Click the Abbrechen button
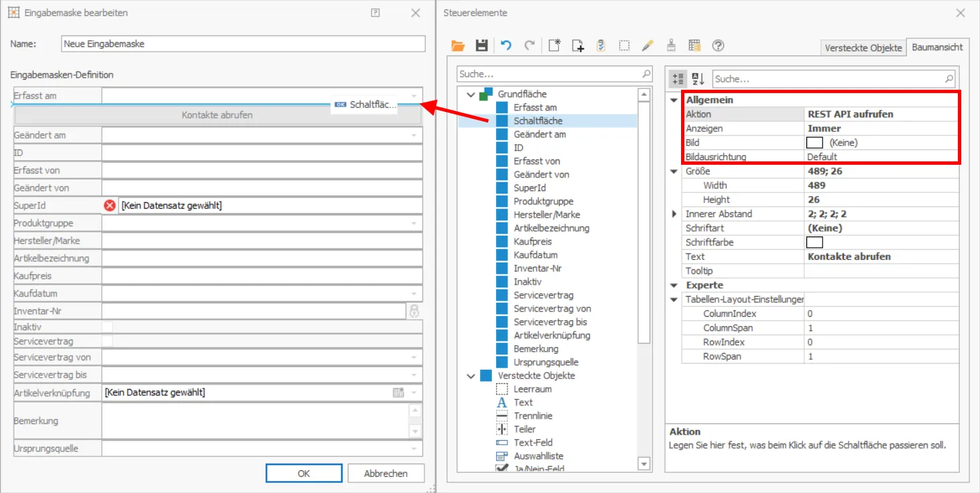Screen dimensions: 980x493 (x=385, y=473)
